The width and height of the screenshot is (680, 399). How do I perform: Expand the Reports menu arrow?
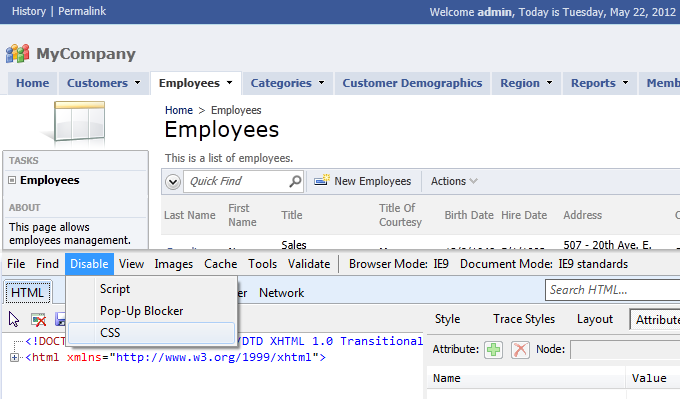(625, 82)
